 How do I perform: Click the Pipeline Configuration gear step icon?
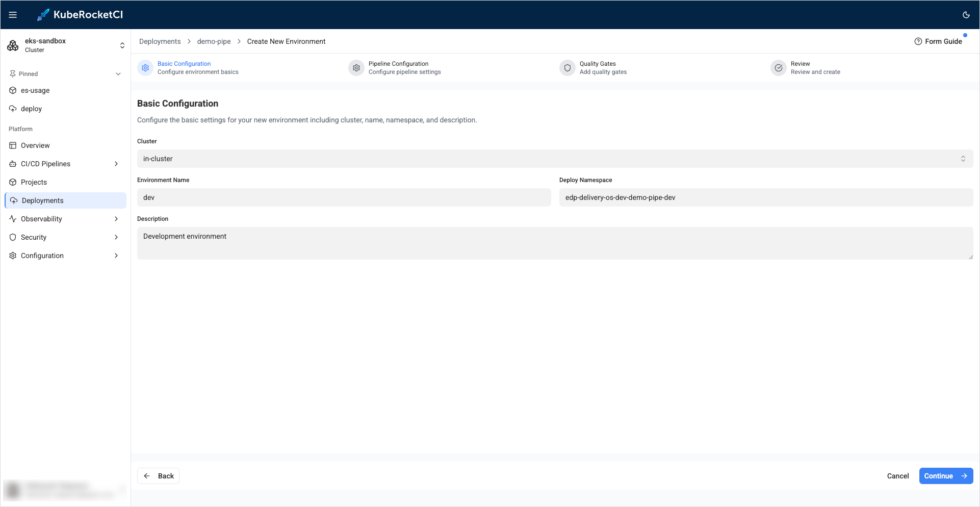tap(356, 68)
